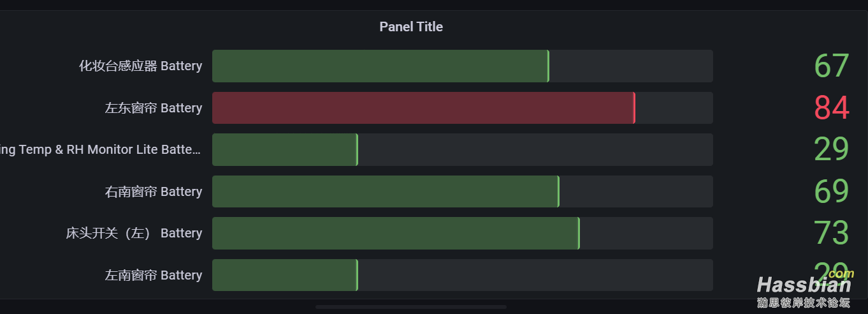
Task: Click the Temp & RH Monitor battery bar
Action: 285,149
